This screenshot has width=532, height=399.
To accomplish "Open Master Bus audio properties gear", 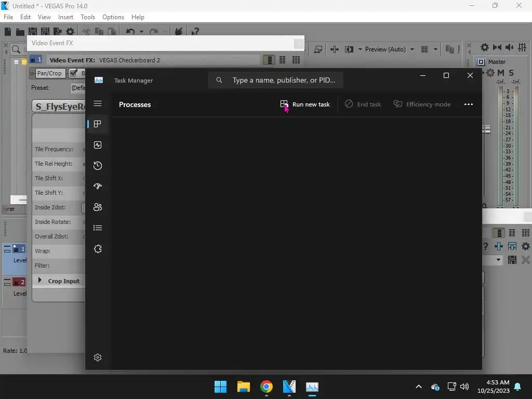I will pos(485,47).
